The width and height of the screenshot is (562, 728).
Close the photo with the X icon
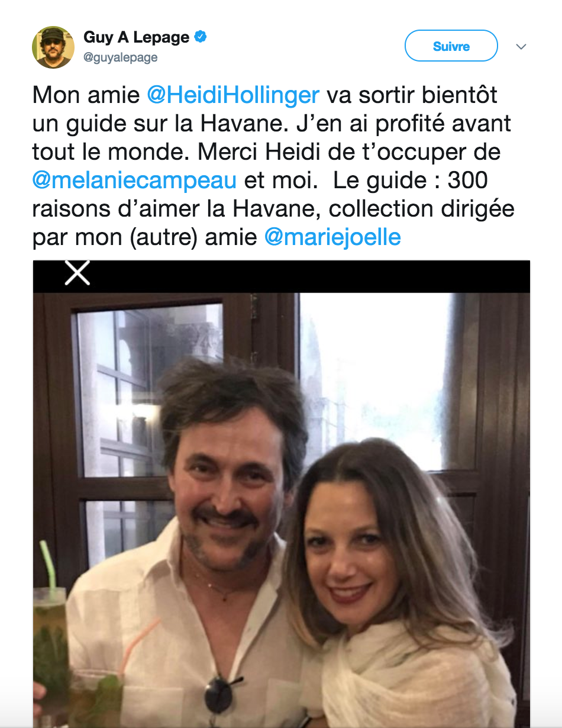[77, 273]
